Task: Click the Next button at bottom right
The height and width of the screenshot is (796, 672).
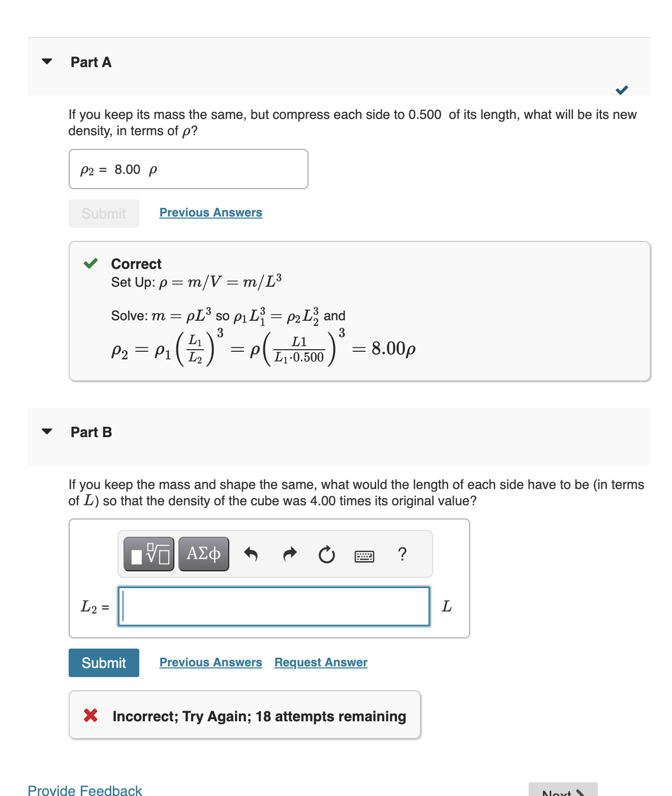Action: pos(563,791)
